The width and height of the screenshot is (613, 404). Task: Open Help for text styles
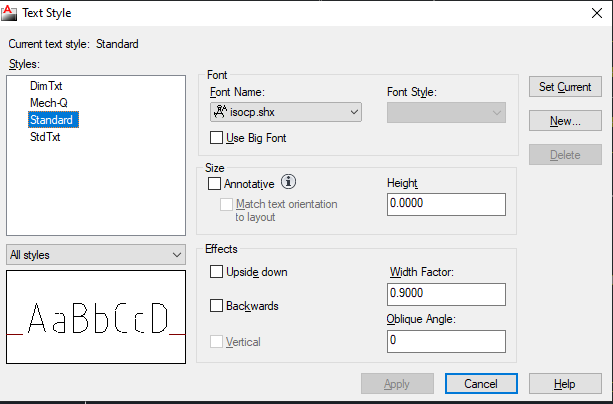tap(564, 384)
